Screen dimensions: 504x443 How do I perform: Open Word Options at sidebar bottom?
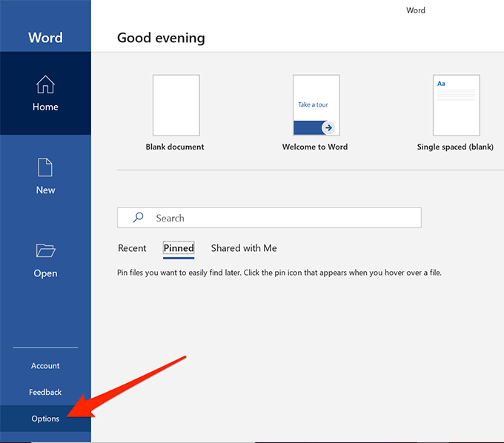point(45,419)
